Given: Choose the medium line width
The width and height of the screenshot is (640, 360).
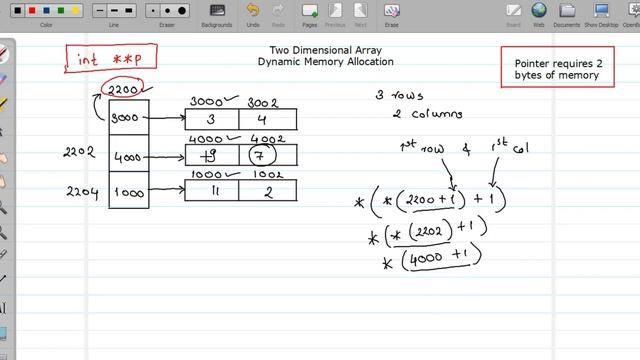Looking at the screenshot, I should click(x=114, y=11).
